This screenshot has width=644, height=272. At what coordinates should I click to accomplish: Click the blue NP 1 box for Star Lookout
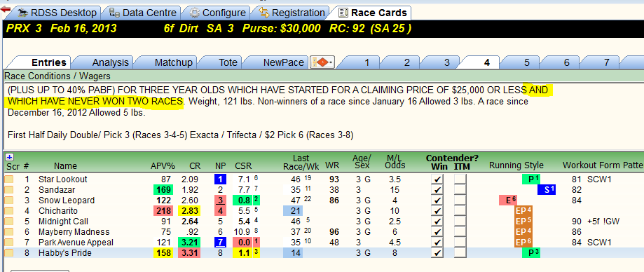click(220, 179)
